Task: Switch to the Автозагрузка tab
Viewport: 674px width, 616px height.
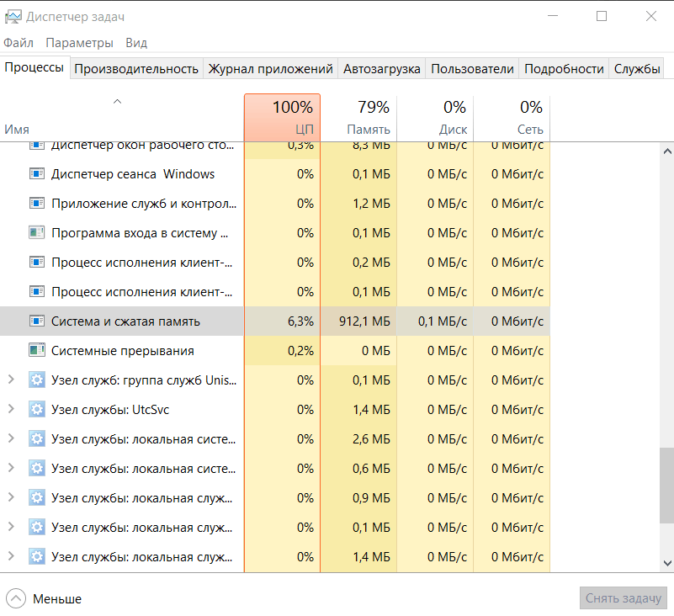Action: point(382,69)
